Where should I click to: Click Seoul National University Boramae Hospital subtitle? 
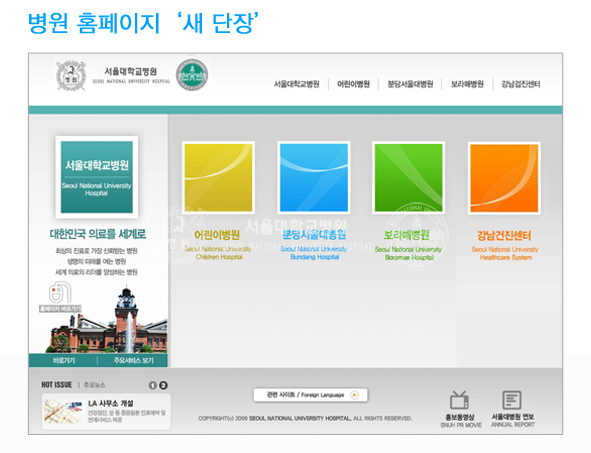(408, 253)
